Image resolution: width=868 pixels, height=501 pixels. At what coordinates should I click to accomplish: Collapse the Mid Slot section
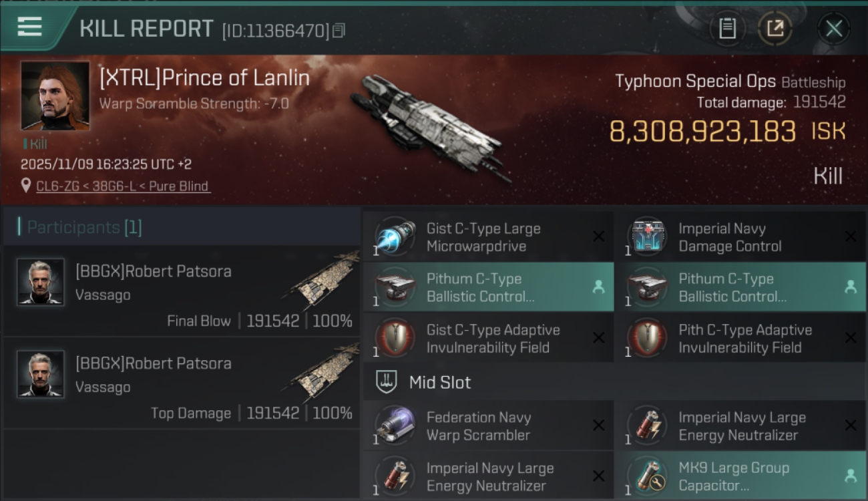click(x=440, y=383)
